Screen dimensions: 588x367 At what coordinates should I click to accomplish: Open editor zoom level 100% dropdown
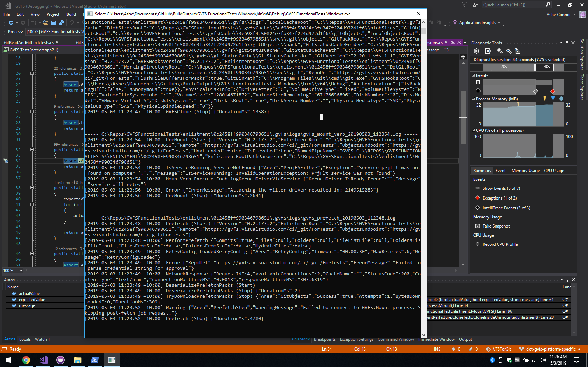point(21,270)
